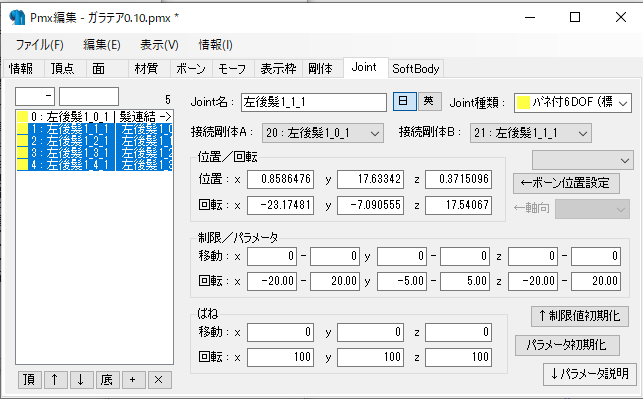Viewport: 643px width, 399px height.
Task: Open the 軸向 dropdown
Action: tap(592, 209)
